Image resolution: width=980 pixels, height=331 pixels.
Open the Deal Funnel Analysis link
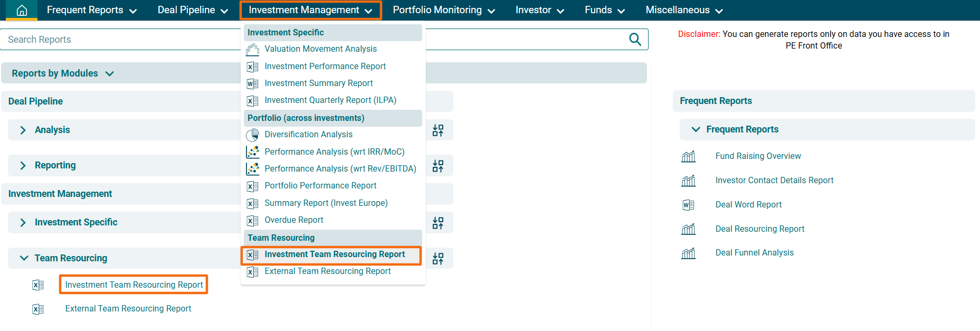pyautogui.click(x=754, y=253)
